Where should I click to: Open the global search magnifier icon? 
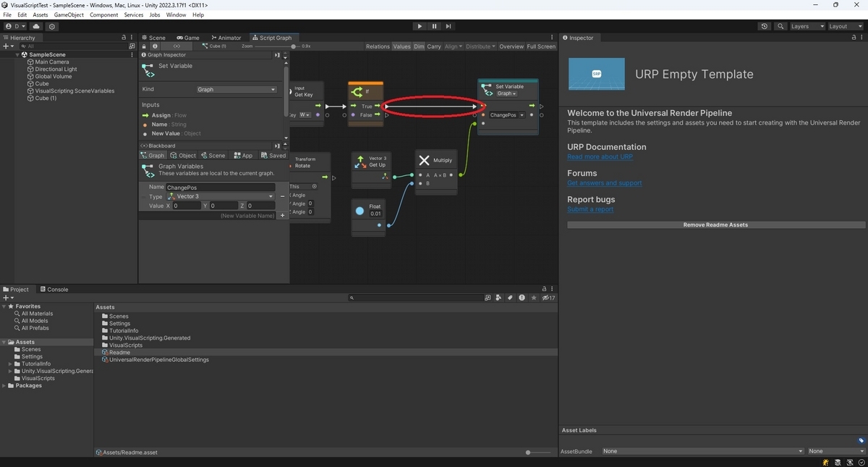pyautogui.click(x=781, y=26)
